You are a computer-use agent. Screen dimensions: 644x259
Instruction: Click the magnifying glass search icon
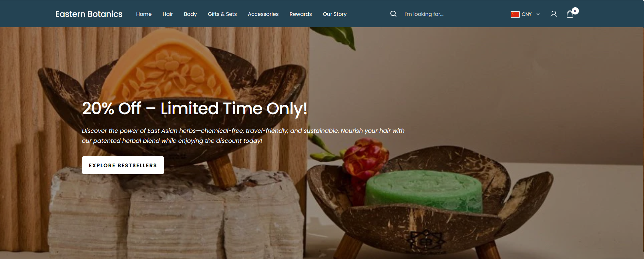(x=393, y=14)
